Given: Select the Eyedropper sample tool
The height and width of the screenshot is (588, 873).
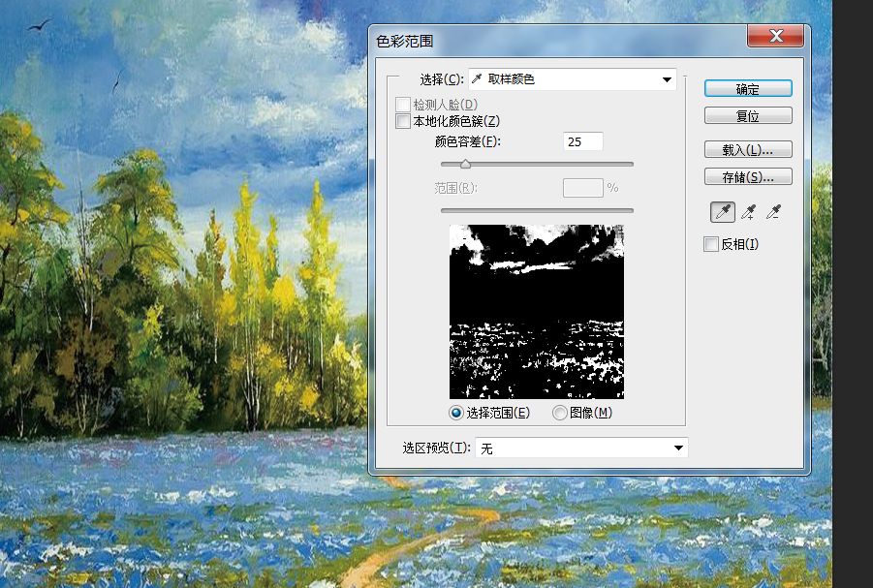Looking at the screenshot, I should coord(723,212).
